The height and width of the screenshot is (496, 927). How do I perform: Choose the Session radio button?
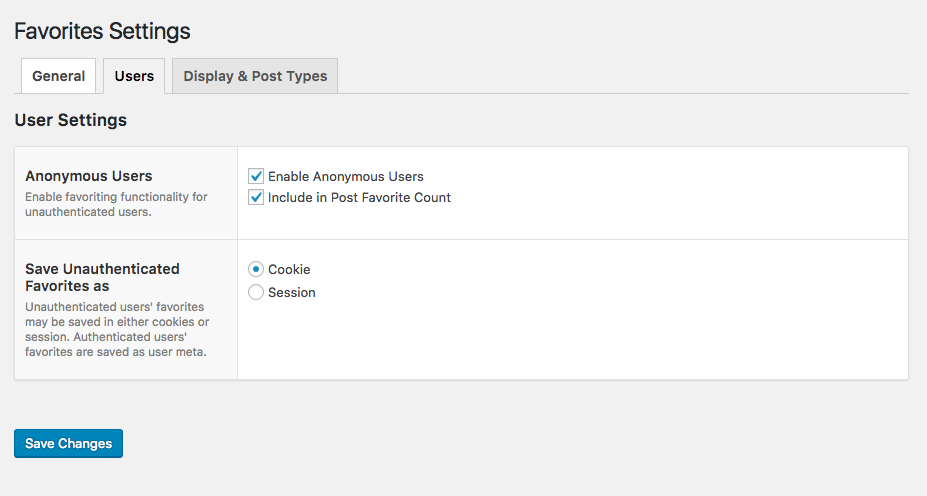pyautogui.click(x=256, y=292)
